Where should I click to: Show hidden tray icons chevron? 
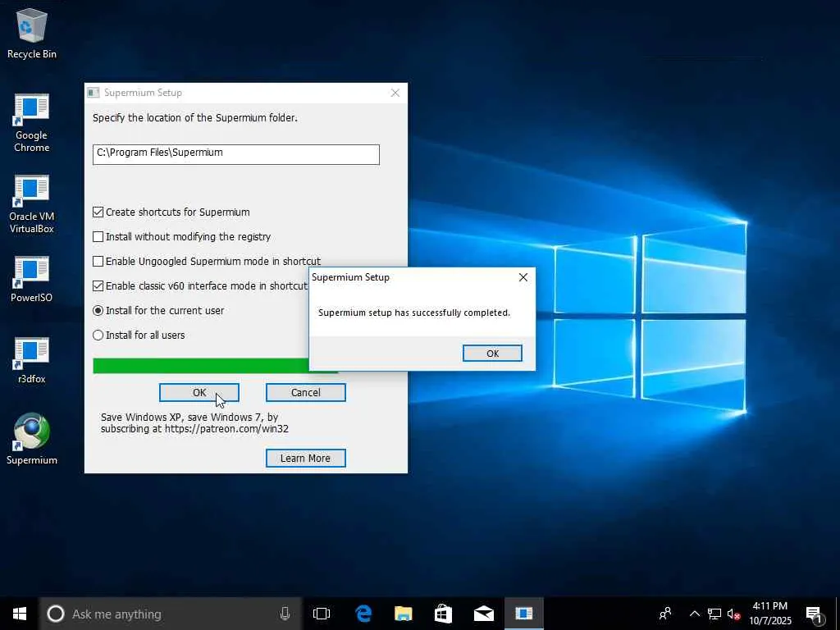point(694,614)
